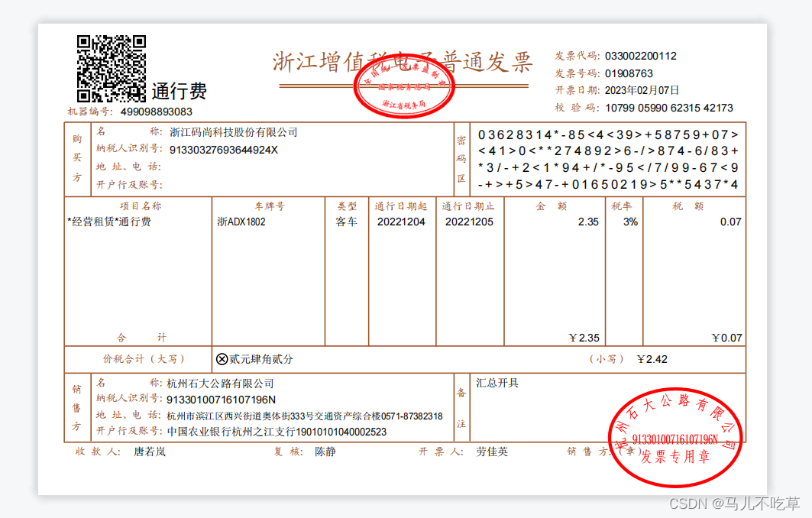This screenshot has width=812, height=518.
Task: Click the 通行费 label beside QR code
Action: pyautogui.click(x=180, y=91)
